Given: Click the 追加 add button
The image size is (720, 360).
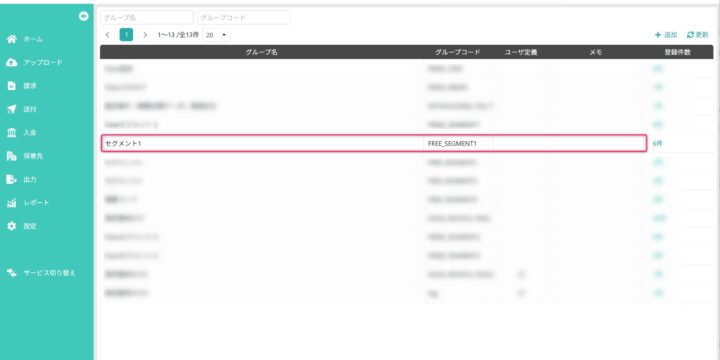Looking at the screenshot, I should click(x=666, y=35).
